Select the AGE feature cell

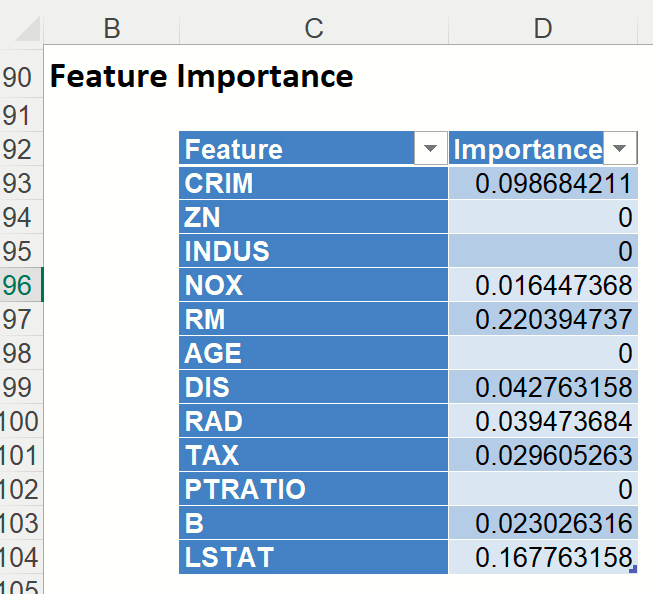(x=314, y=354)
